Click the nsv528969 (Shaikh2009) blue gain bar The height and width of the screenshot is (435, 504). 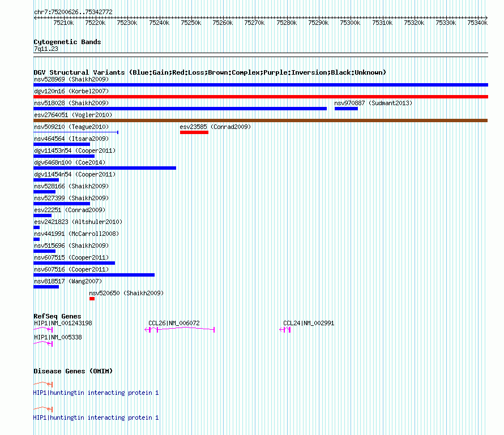coord(260,85)
